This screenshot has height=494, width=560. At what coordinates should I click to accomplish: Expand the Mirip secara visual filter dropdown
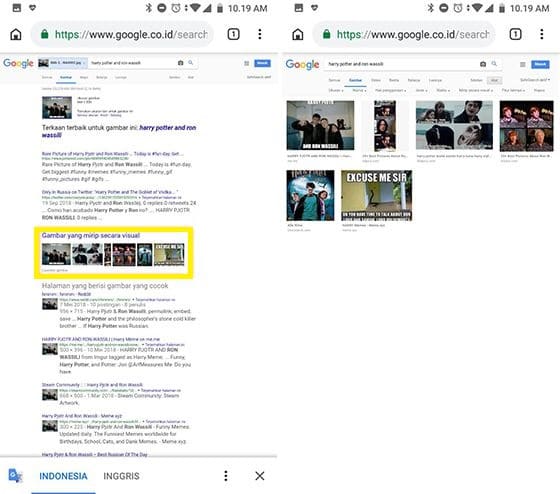476,90
